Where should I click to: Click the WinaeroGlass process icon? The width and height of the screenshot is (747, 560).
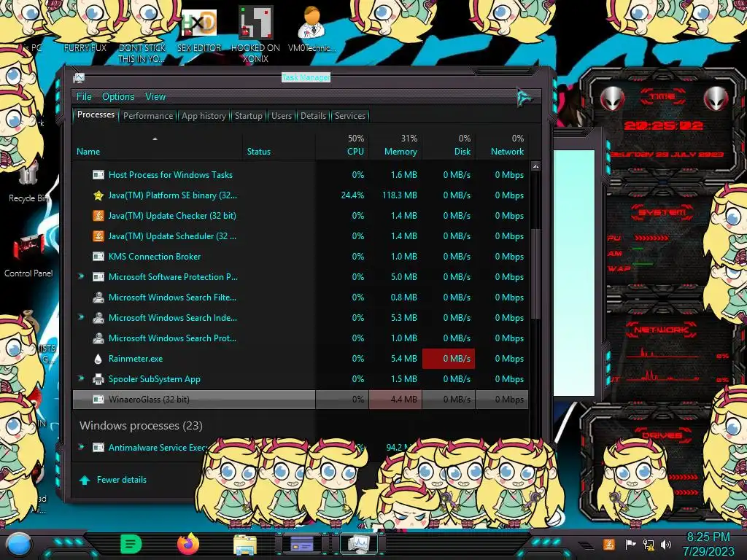(98, 400)
